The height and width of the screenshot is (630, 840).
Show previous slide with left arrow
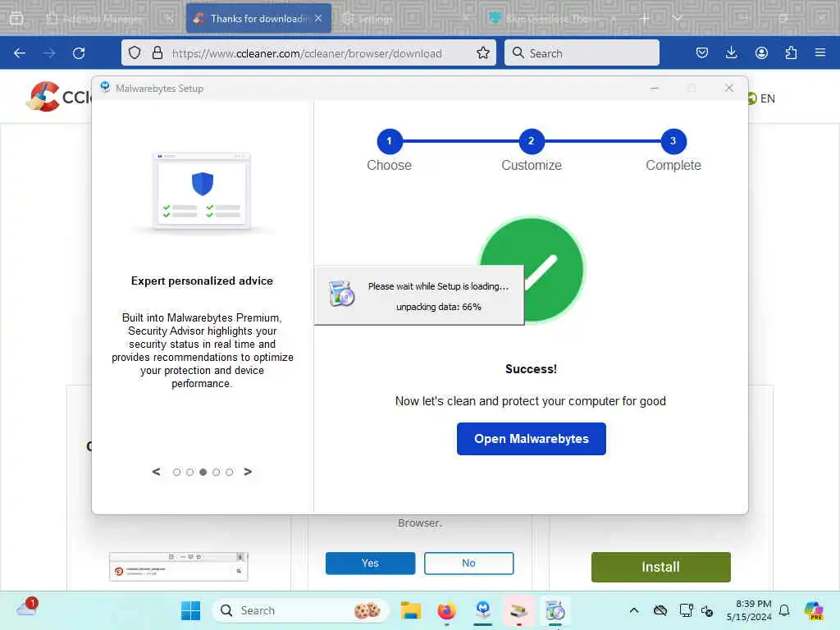pyautogui.click(x=156, y=472)
